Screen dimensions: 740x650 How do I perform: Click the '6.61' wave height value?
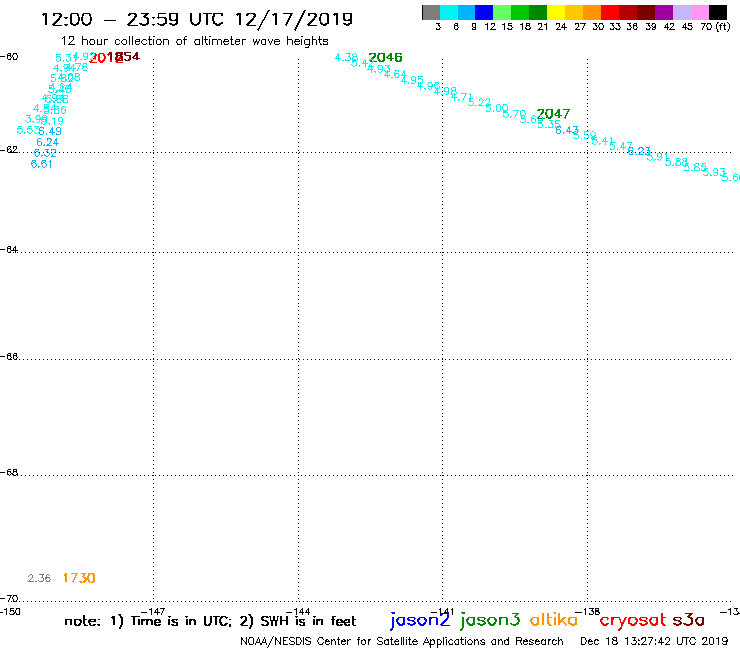[42, 164]
